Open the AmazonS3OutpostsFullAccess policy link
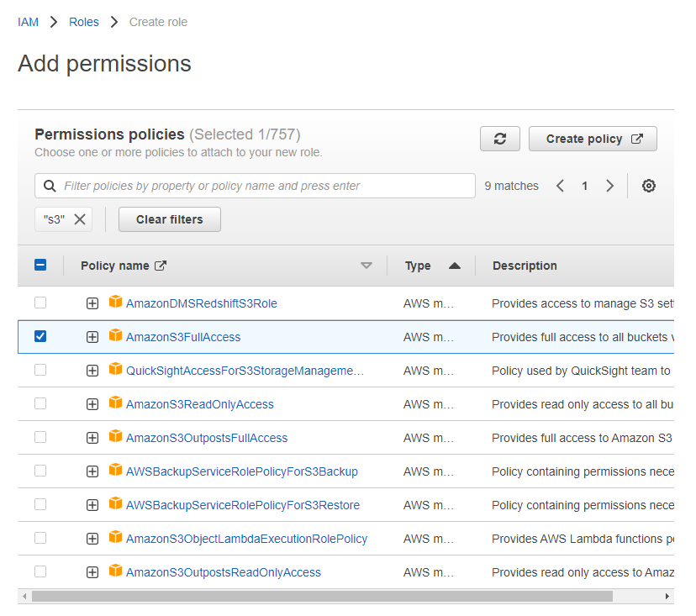Screen dimensions: 696x616 pos(207,438)
